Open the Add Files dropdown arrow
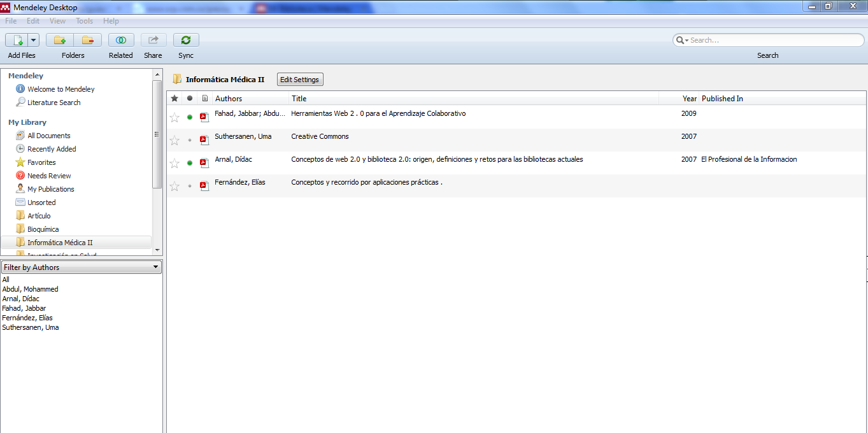 point(33,40)
